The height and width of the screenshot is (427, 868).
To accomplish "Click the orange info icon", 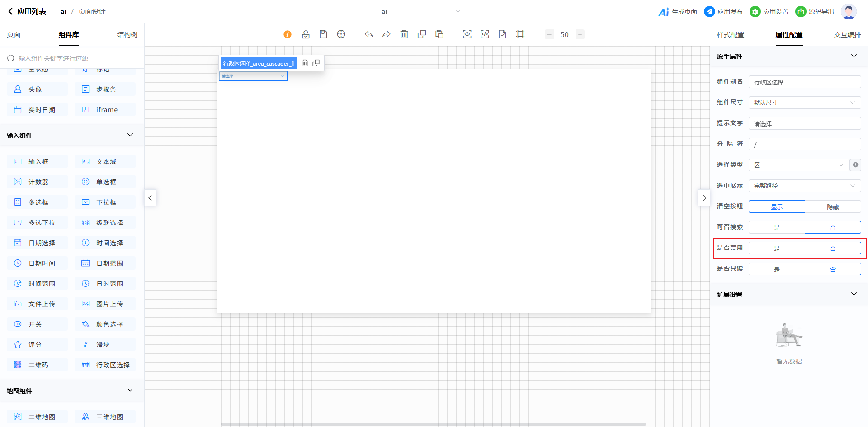I will coord(288,34).
